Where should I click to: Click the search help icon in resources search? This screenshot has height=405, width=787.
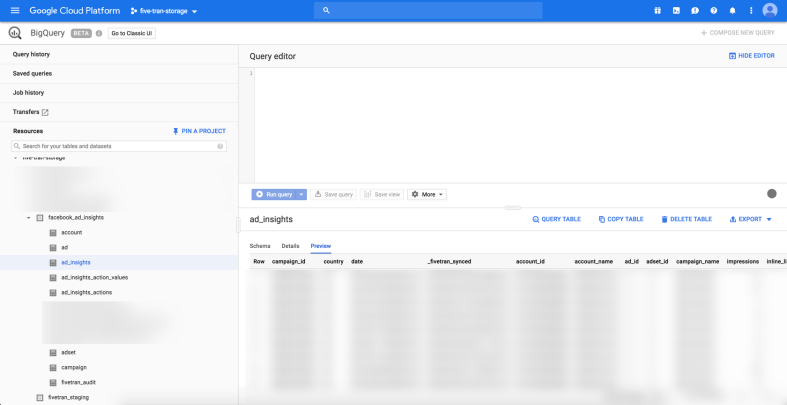pyautogui.click(x=220, y=146)
